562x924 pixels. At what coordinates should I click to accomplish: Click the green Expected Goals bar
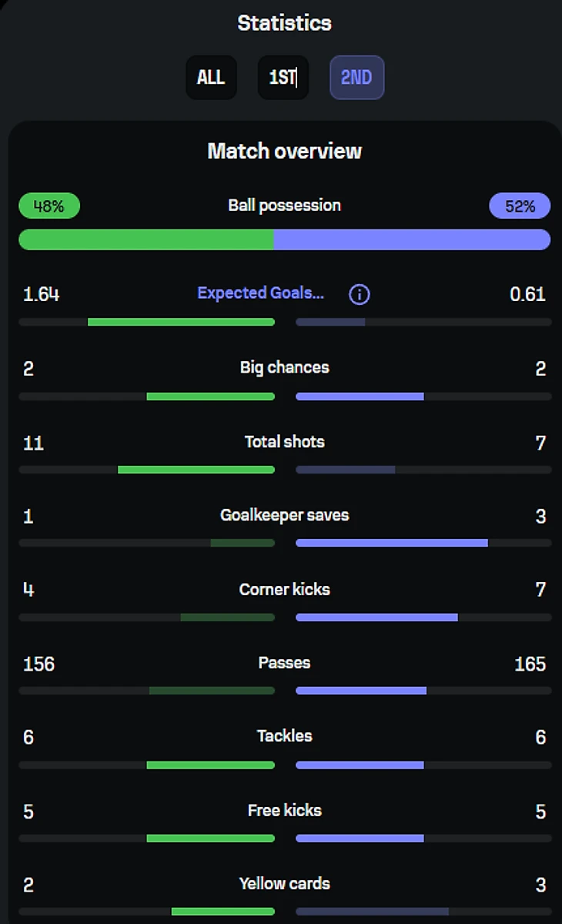pos(181,322)
